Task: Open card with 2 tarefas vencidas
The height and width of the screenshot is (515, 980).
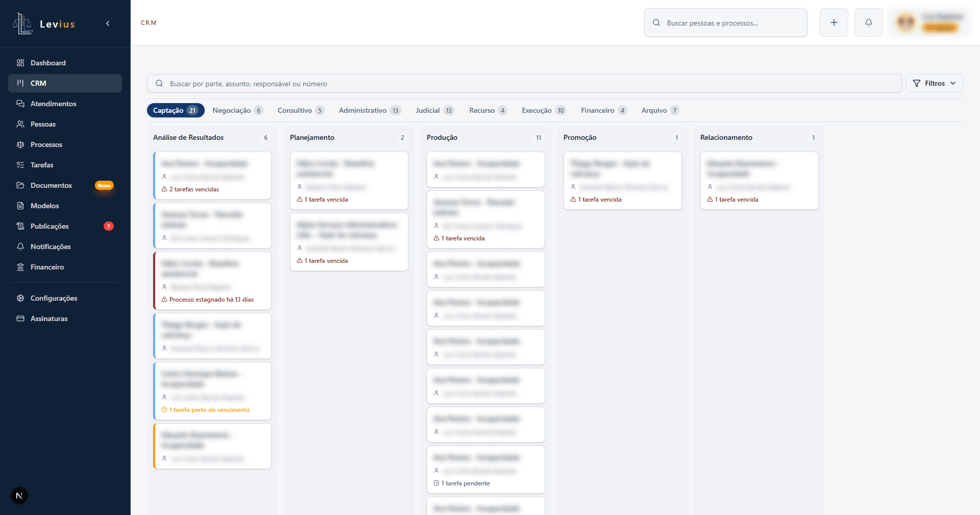Action: 212,176
